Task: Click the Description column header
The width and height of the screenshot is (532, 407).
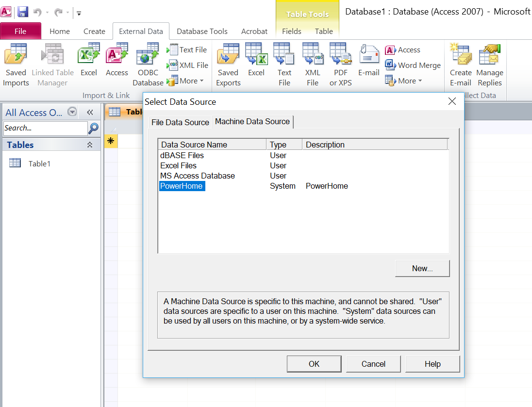Action: pyautogui.click(x=375, y=145)
